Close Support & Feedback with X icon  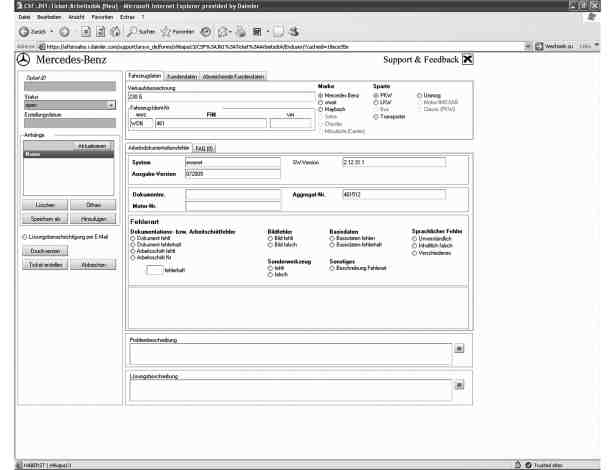[x=468, y=59]
